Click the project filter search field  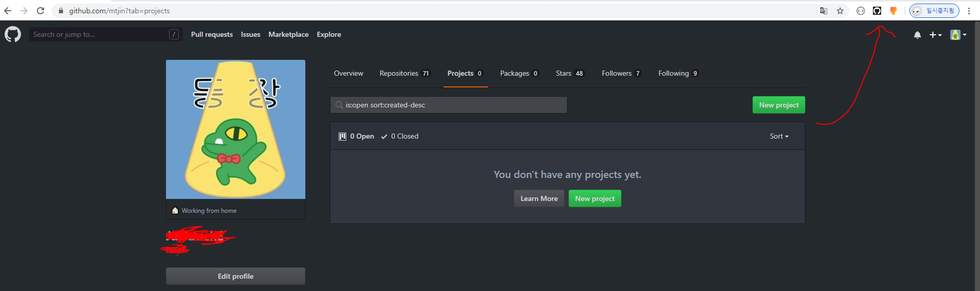pyautogui.click(x=449, y=105)
